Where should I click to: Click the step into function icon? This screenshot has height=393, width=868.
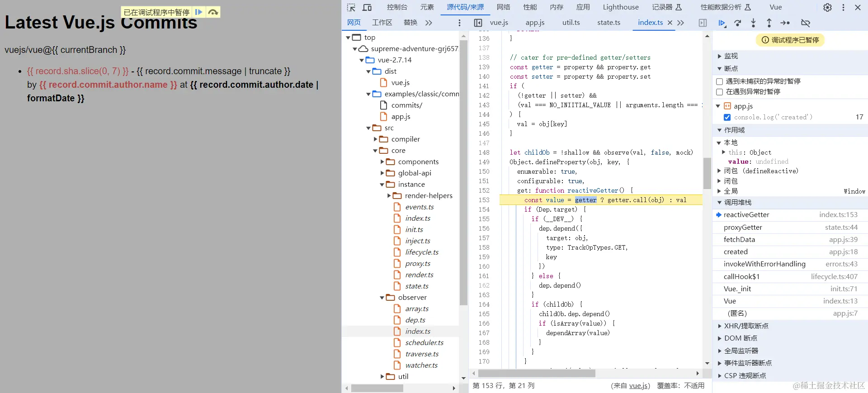[x=753, y=23]
